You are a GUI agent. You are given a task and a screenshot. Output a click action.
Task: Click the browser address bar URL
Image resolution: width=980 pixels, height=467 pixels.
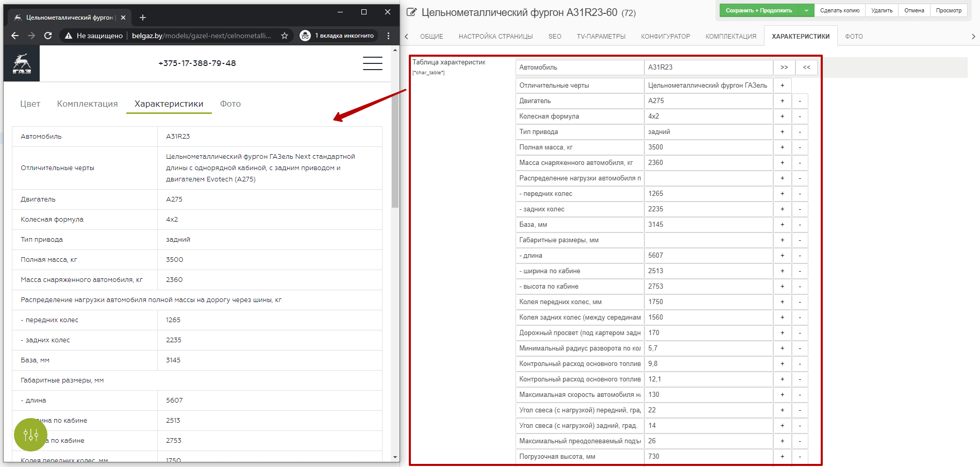(202, 36)
